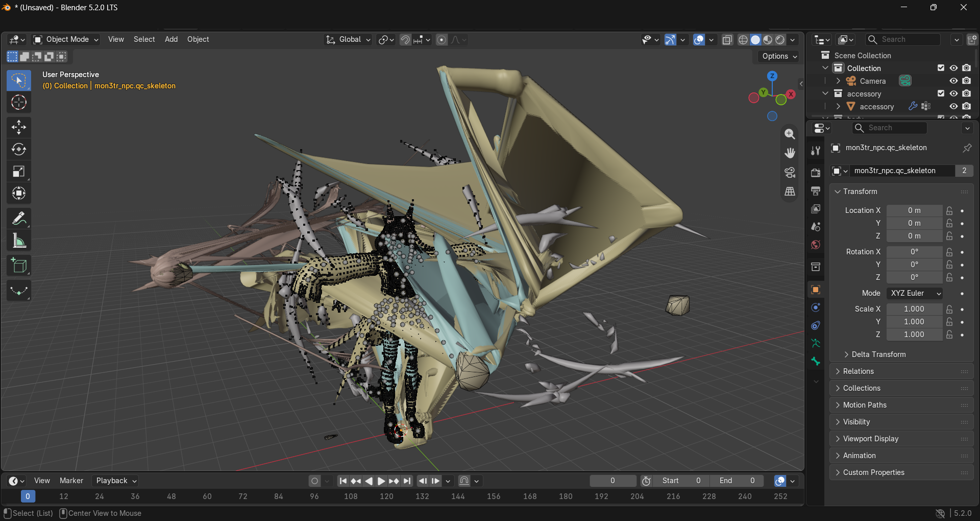Viewport: 980px width, 521px height.
Task: Disable rendering for the Camera object
Action: click(x=967, y=81)
